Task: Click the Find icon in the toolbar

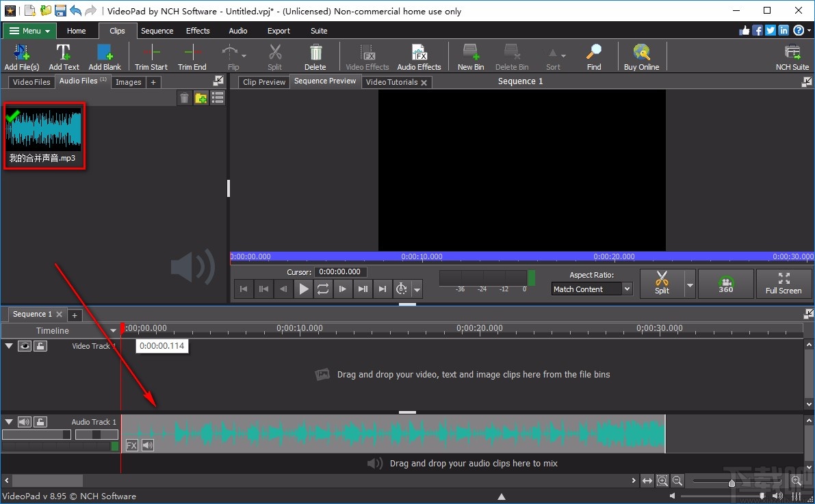Action: (593, 56)
